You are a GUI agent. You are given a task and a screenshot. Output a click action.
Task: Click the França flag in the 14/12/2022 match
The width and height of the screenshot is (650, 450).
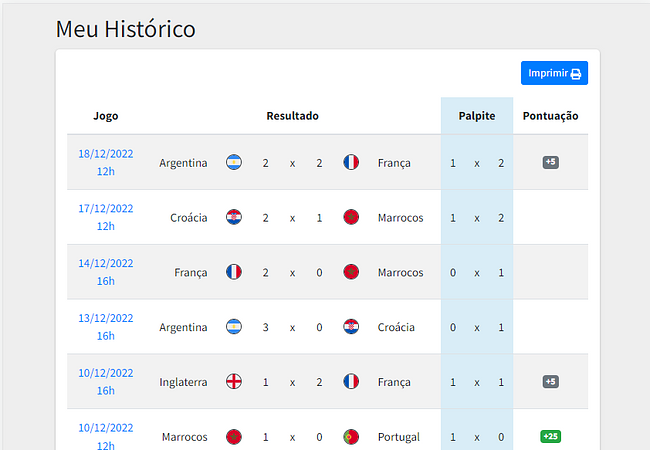coord(234,272)
